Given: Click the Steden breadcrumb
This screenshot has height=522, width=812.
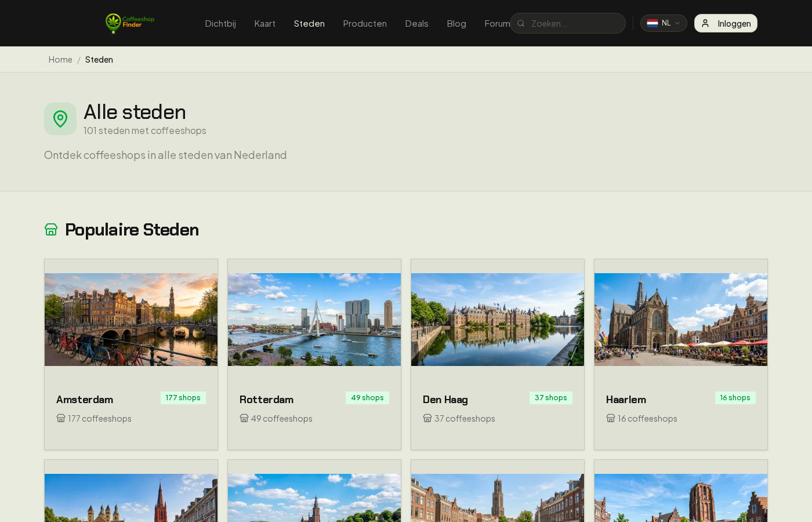Looking at the screenshot, I should [99, 60].
